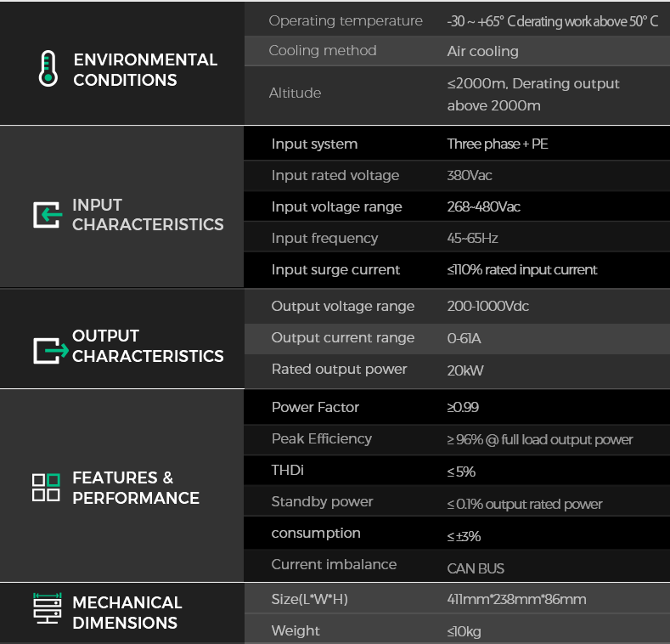This screenshot has width=670, height=644.
Task: Click the Input Characteristics arrow-in icon
Action: tap(47, 215)
